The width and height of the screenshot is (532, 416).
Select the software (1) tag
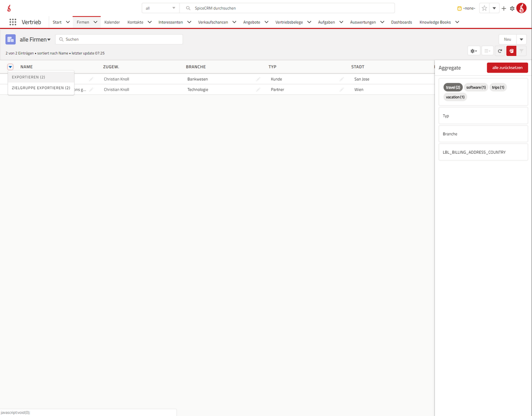coord(476,87)
